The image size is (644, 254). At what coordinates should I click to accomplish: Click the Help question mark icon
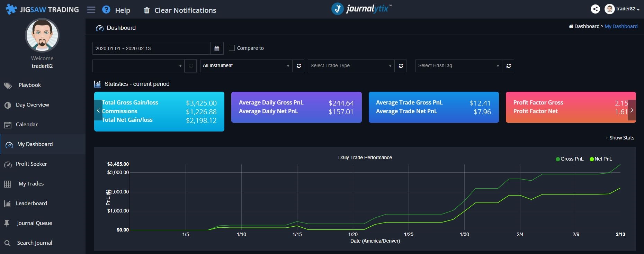click(106, 10)
